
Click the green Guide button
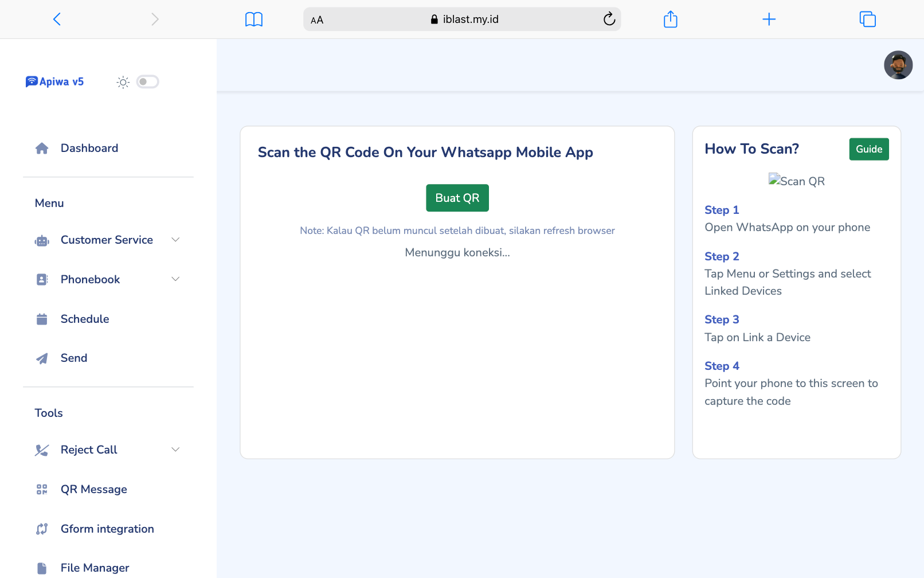point(868,149)
